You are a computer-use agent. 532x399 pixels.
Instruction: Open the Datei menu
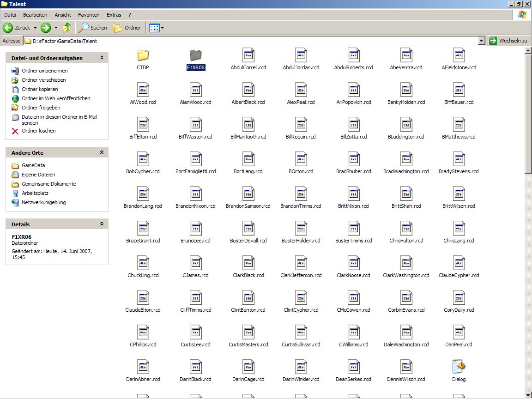tap(10, 15)
